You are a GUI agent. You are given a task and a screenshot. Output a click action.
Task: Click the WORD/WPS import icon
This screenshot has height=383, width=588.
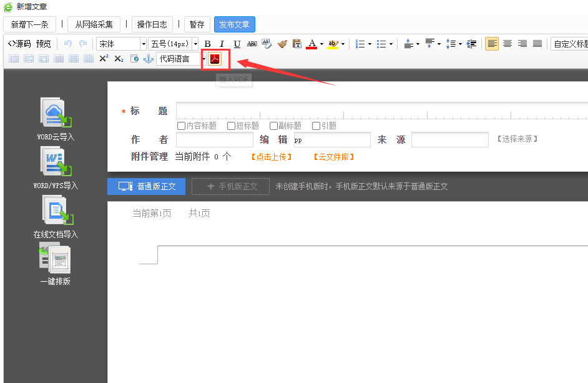click(56, 162)
